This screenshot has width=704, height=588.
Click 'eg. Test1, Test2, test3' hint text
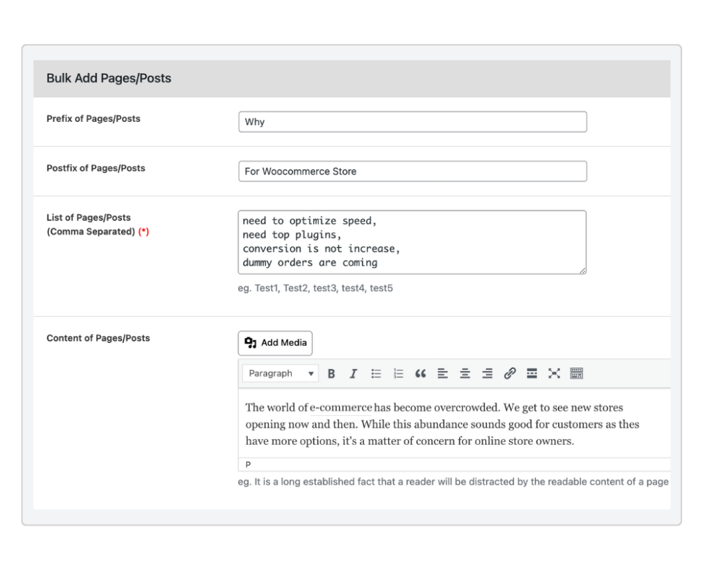tap(315, 288)
